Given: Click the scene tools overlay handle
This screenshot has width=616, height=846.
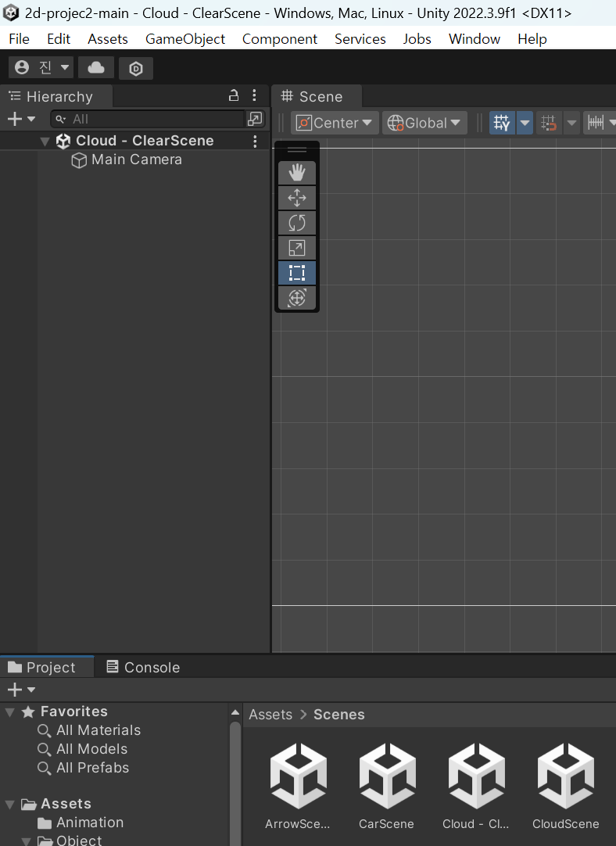Looking at the screenshot, I should [297, 150].
